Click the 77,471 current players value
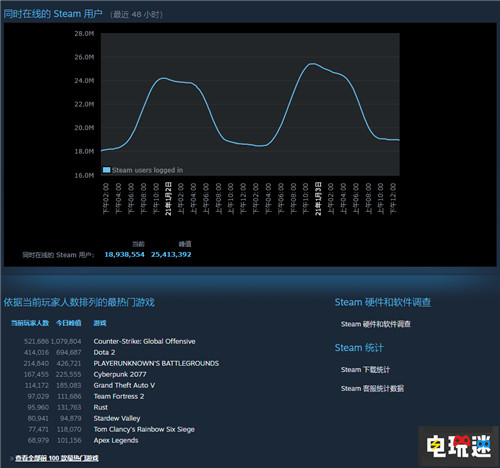The width and height of the screenshot is (500, 468). [x=38, y=429]
